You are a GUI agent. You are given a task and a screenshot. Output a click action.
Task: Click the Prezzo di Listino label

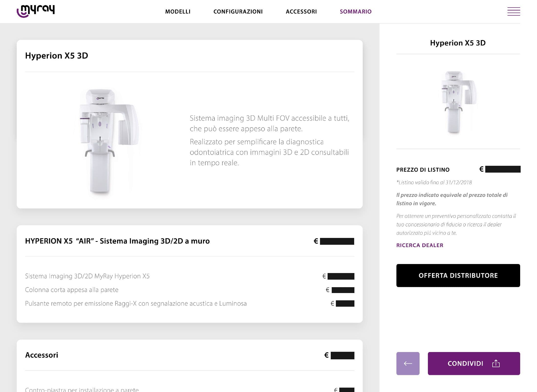423,170
